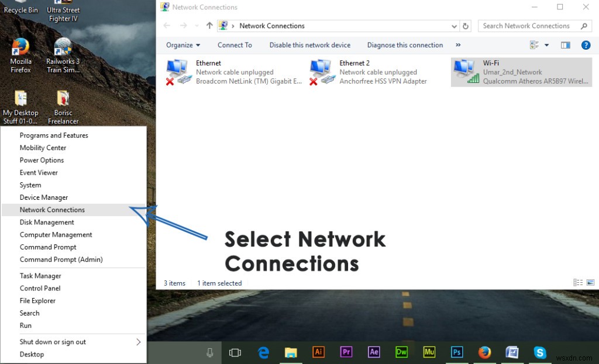Open Skype from the taskbar
This screenshot has width=599, height=364.
pos(540,352)
